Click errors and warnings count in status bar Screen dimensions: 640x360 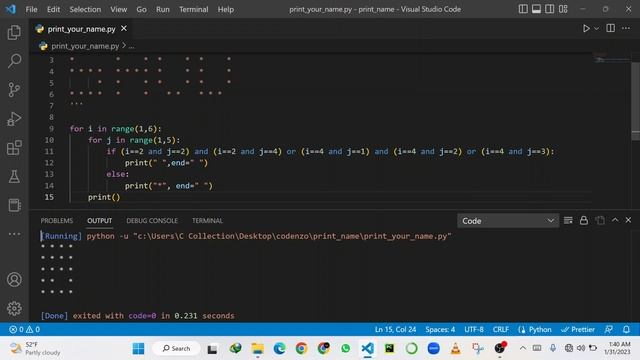point(24,329)
